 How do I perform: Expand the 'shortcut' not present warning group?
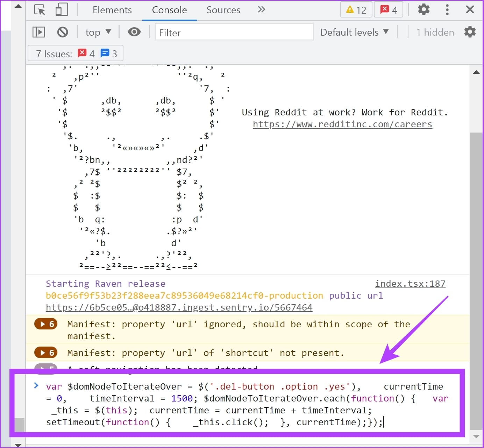point(46,353)
